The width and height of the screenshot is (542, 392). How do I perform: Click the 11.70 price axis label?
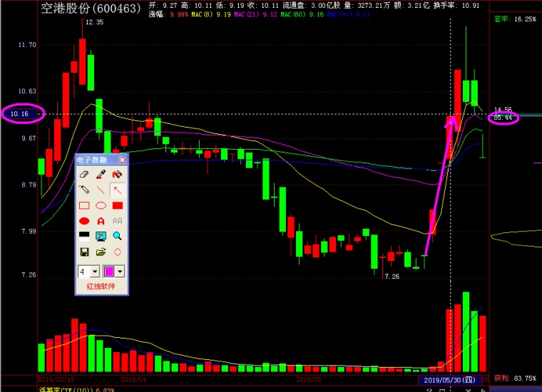tap(26, 45)
